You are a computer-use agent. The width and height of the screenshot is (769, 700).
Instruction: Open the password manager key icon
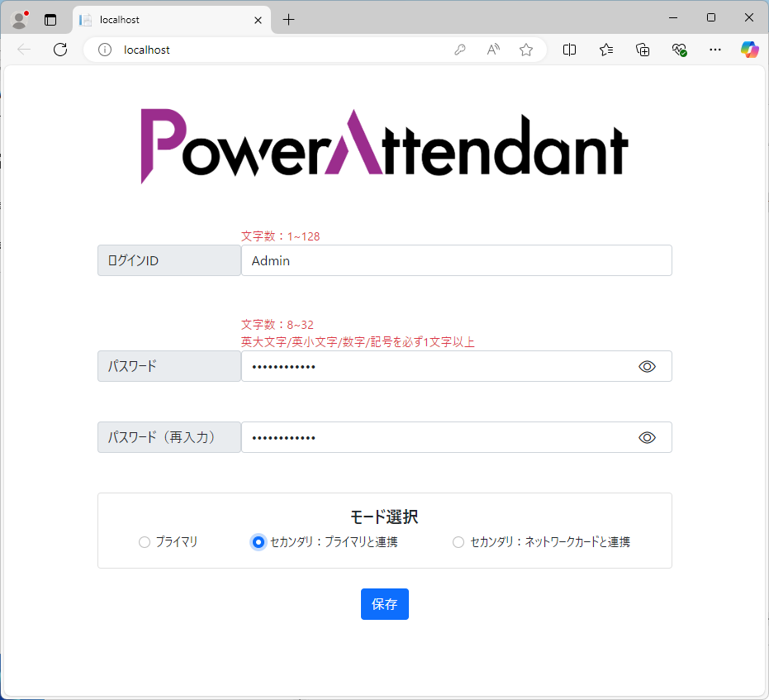460,50
